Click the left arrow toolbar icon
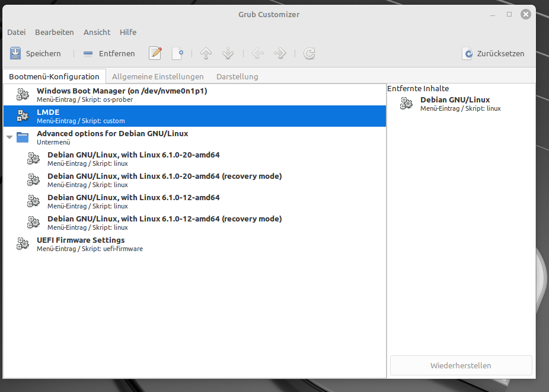The width and height of the screenshot is (549, 392). click(257, 53)
